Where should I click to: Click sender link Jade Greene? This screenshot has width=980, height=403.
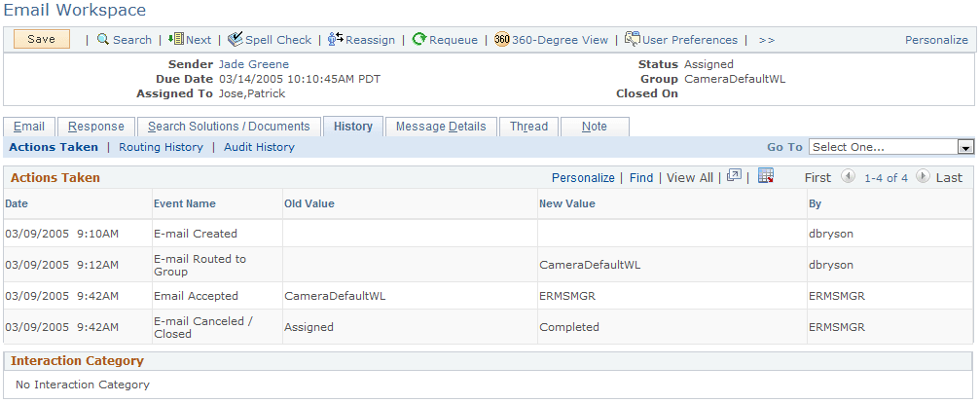(x=254, y=64)
